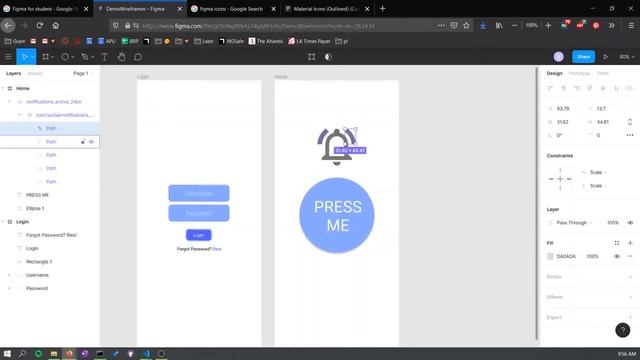
Task: Bookmark the page with star icon
Action: point(467,25)
